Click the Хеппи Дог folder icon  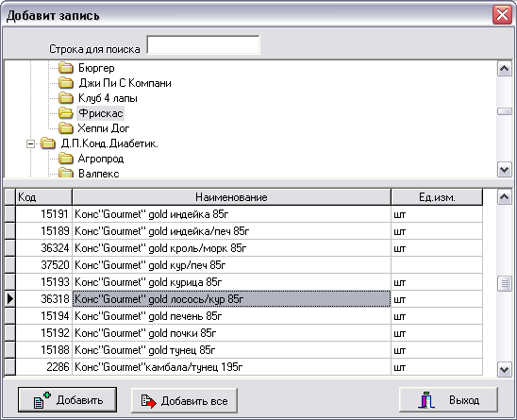click(66, 128)
